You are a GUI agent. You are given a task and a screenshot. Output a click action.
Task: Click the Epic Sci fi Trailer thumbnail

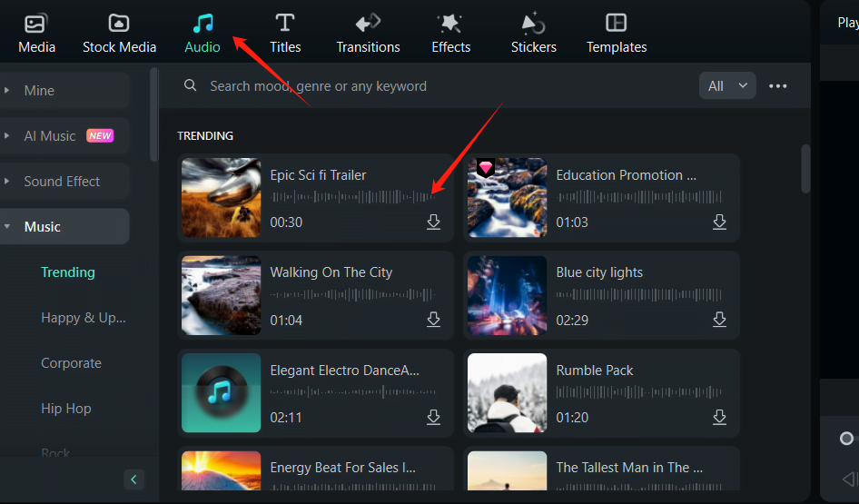click(x=222, y=198)
